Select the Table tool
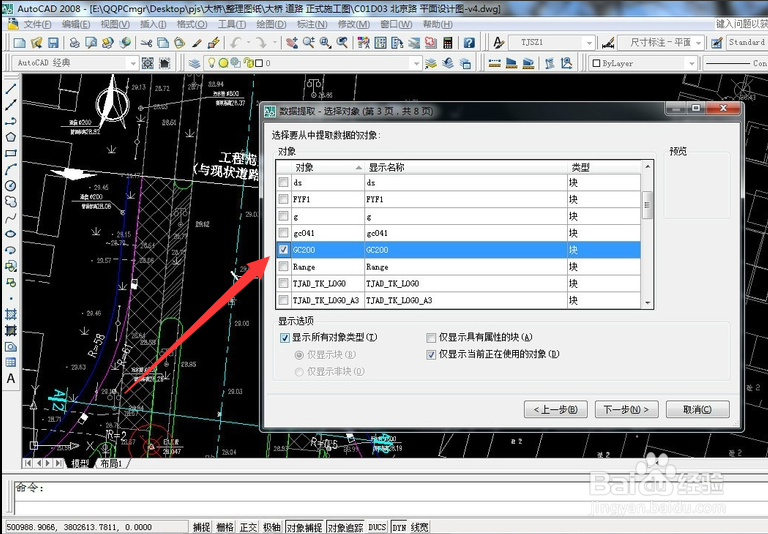Image resolution: width=768 pixels, height=534 pixels. pos(11,363)
